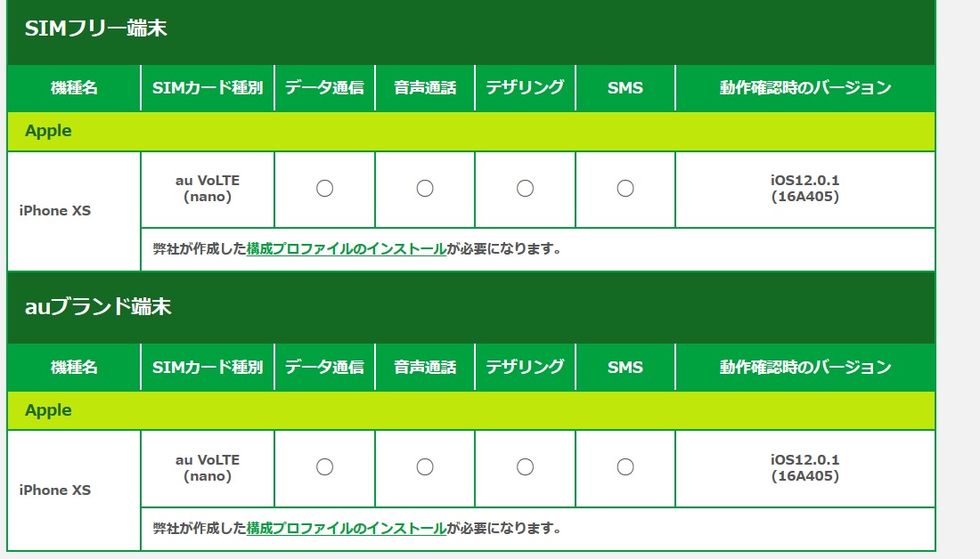Screen dimensions: 980x559
Task: Click the SIMフリー端末 section heading
Action: point(96,28)
